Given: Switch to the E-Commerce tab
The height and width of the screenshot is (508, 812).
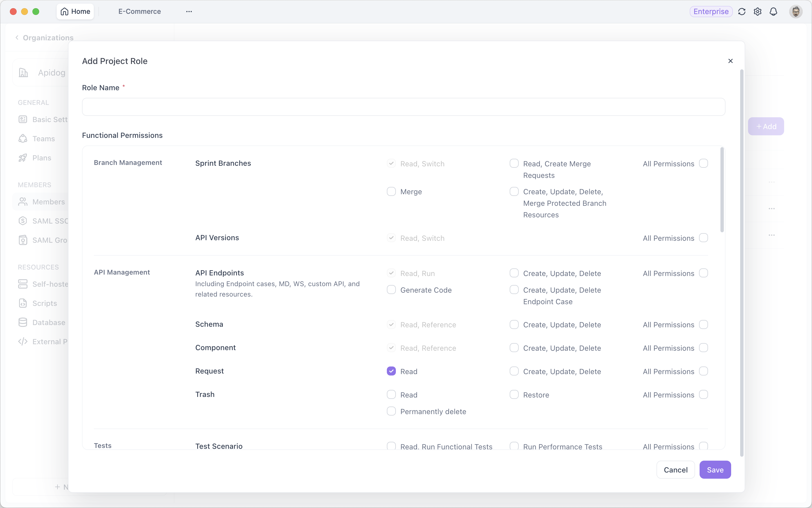Looking at the screenshot, I should (x=139, y=12).
